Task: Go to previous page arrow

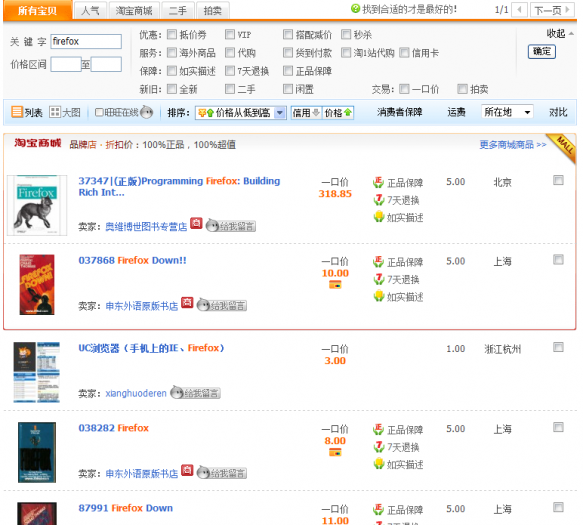Action: click(519, 10)
